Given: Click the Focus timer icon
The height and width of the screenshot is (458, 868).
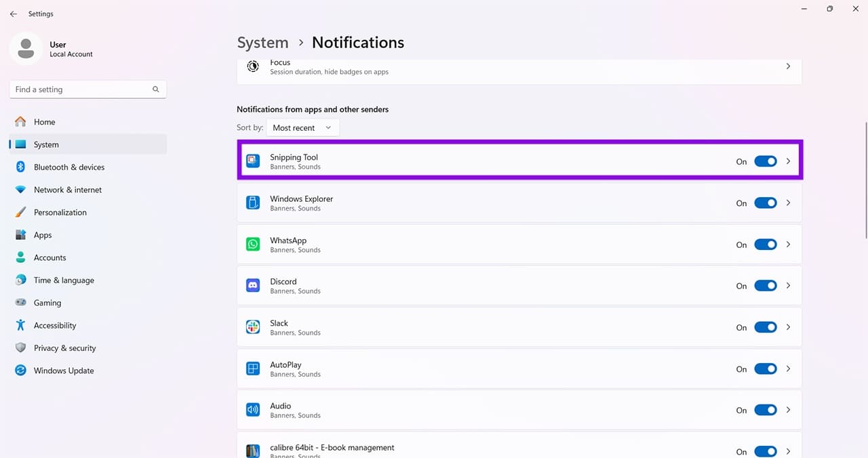Looking at the screenshot, I should click(x=253, y=66).
